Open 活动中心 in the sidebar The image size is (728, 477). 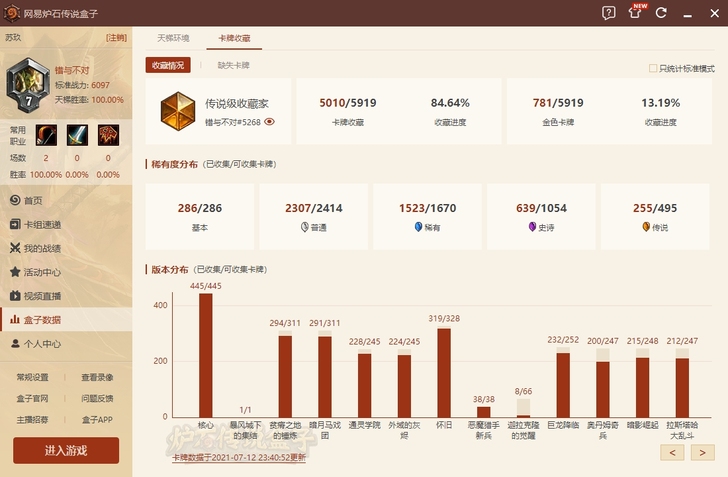tap(66, 272)
